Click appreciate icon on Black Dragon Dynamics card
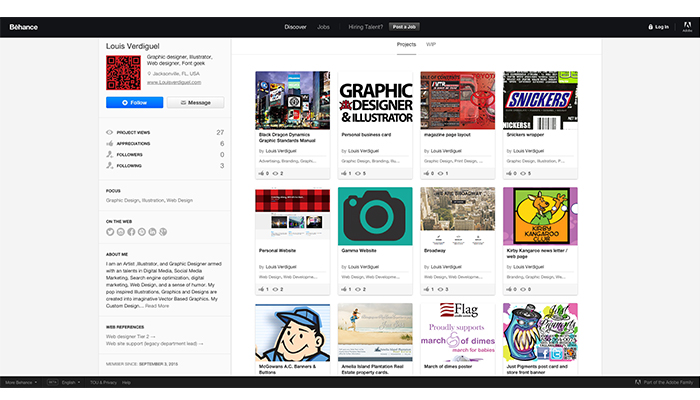This screenshot has height=400, width=700. pos(262,173)
